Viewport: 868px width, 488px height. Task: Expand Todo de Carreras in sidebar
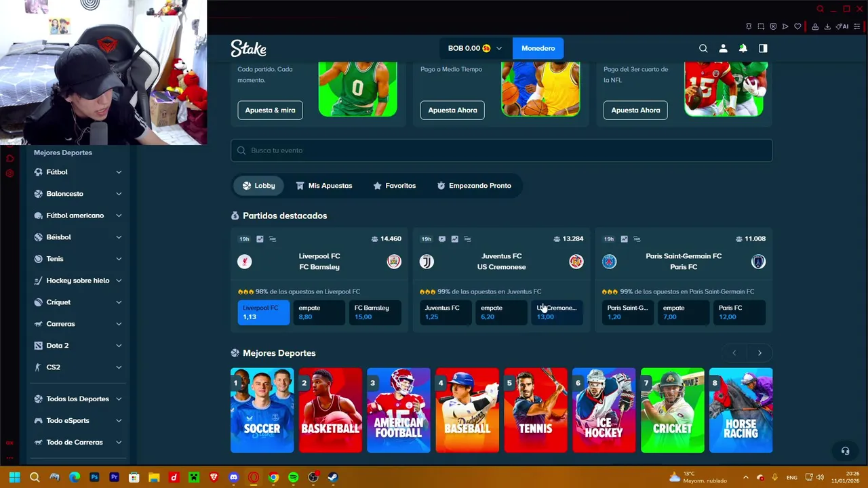point(78,443)
